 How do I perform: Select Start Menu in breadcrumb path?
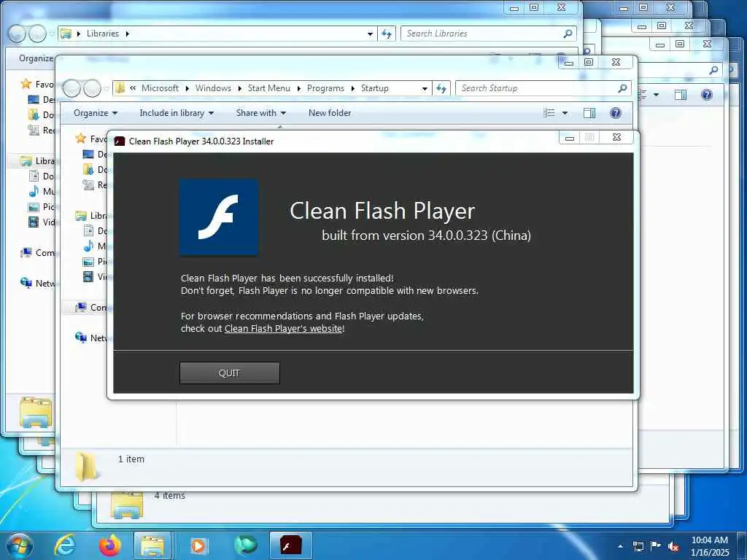(268, 88)
